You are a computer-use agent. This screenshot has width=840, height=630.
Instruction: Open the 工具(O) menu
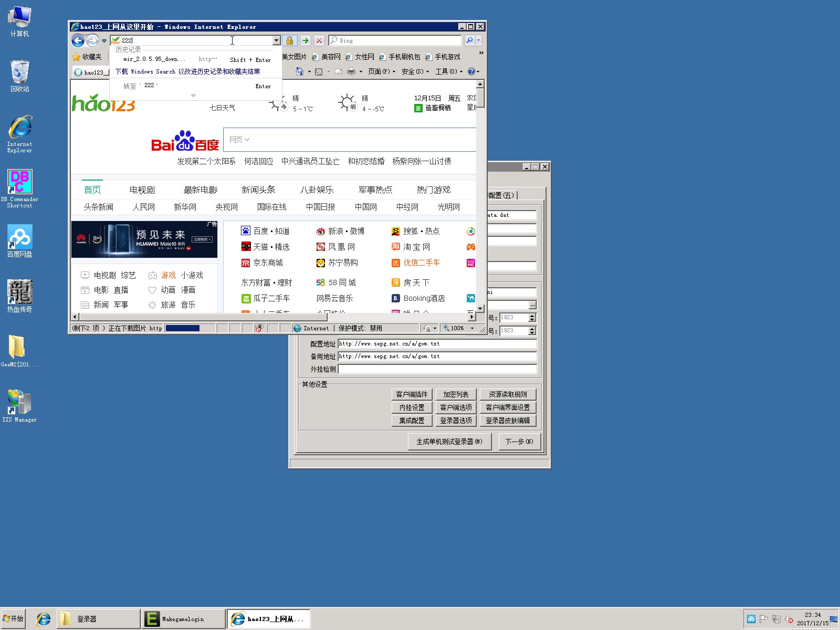pyautogui.click(x=449, y=71)
